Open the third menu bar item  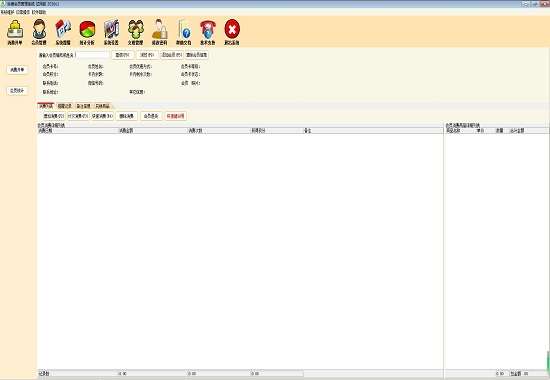pyautogui.click(x=39, y=12)
